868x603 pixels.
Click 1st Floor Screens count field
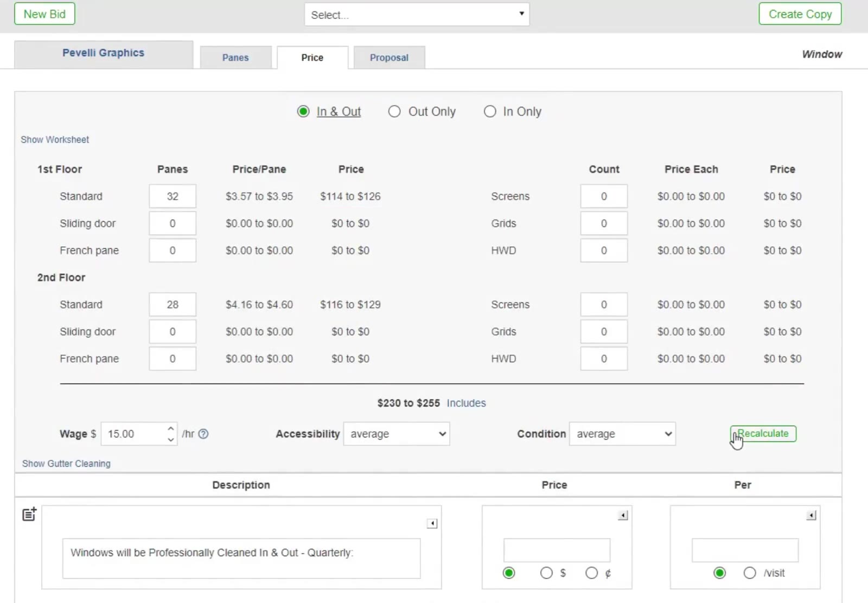[x=604, y=196]
